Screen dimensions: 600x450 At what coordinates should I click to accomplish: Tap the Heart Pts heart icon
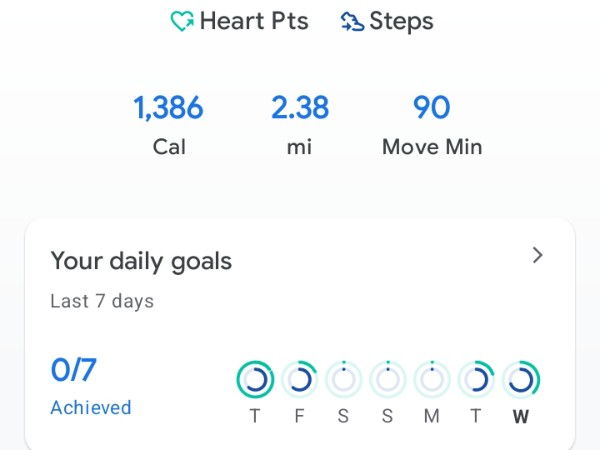pyautogui.click(x=182, y=22)
